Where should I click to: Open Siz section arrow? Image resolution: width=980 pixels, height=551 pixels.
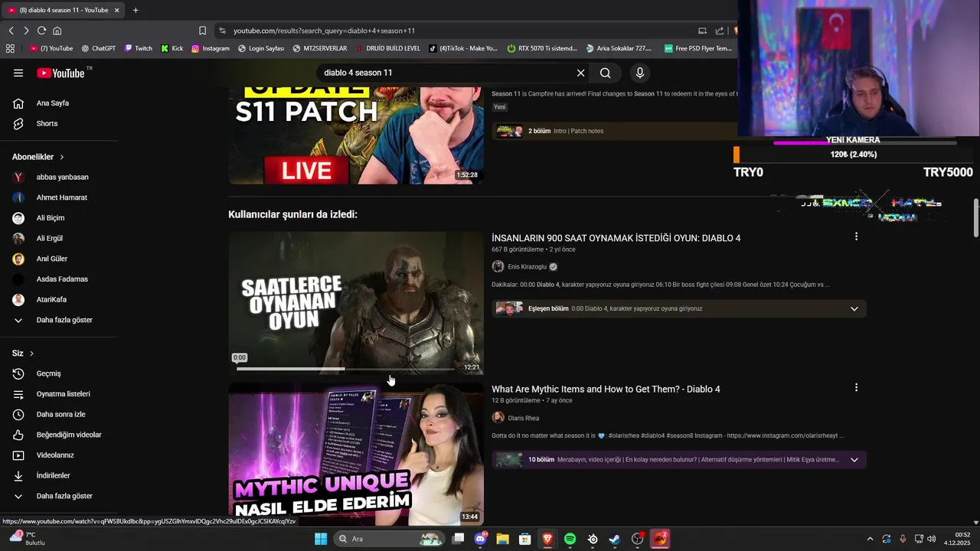point(32,354)
